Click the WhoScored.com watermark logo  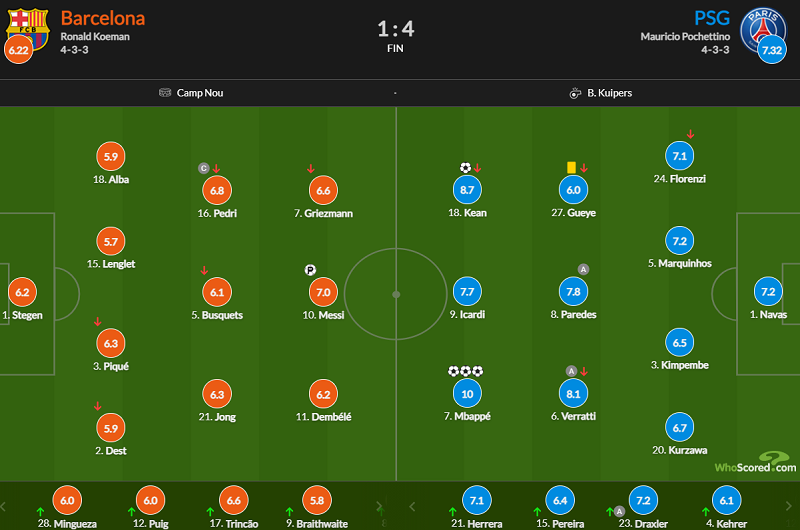tap(756, 463)
